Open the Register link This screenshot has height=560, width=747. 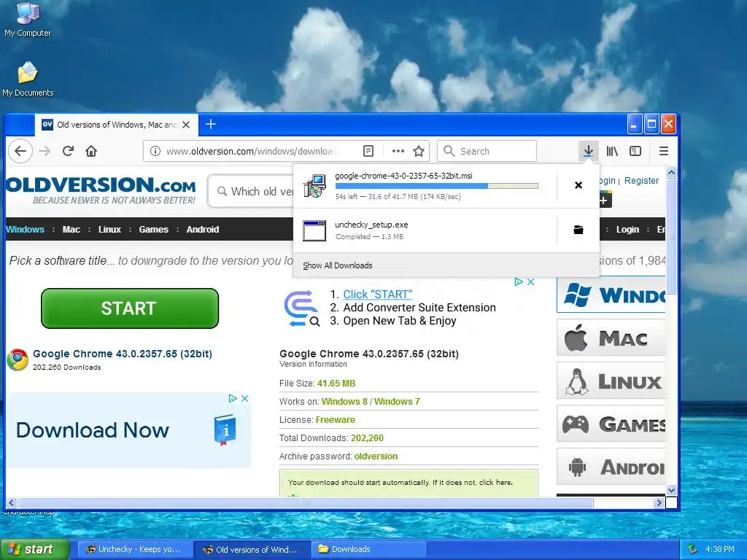coord(641,181)
